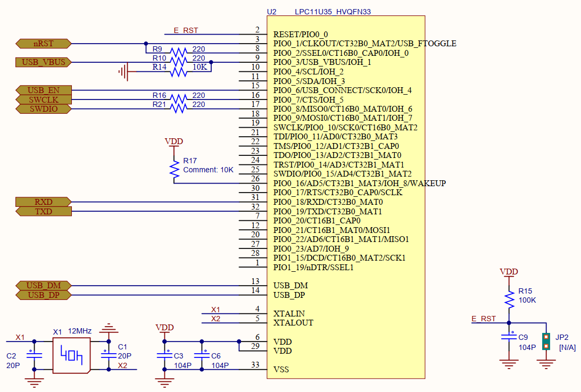Click the PIO0_6/USB_CONNECT/SCK0/IOH_4 pin name
Image resolution: width=581 pixels, height=392 pixels.
(343, 90)
